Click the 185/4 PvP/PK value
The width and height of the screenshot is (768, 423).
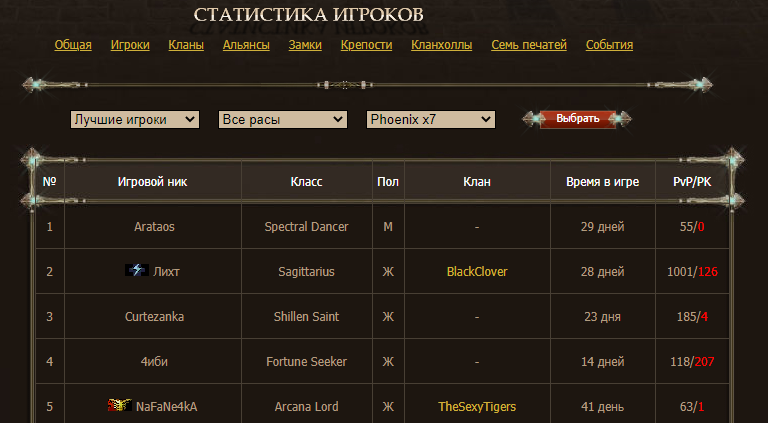[692, 317]
